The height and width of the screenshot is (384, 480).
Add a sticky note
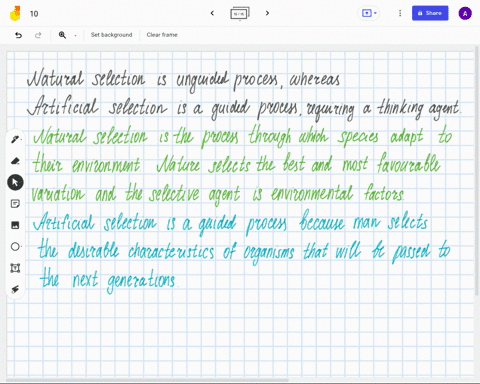tap(15, 204)
